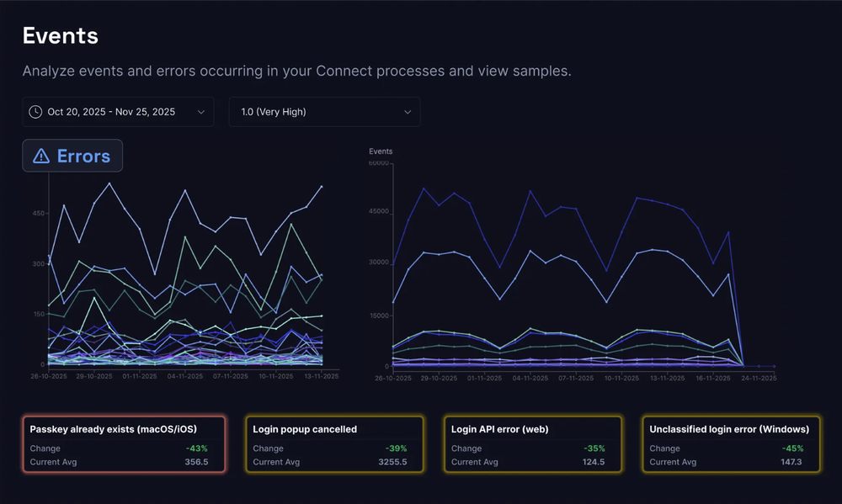The height and width of the screenshot is (504, 842).
Task: Open the Unclassified login error (Windows) card
Action: (732, 444)
